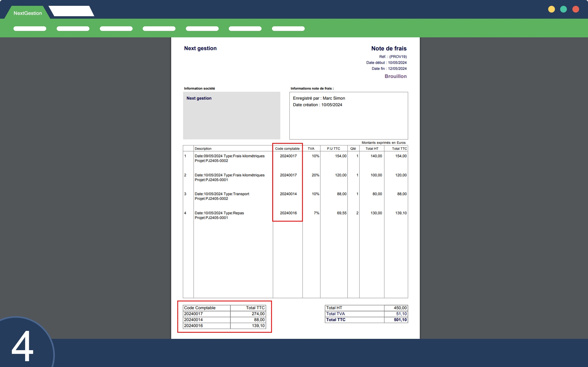Click the Enregistré par Marc Simon text
Screen dimensions: 588x367
point(319,98)
